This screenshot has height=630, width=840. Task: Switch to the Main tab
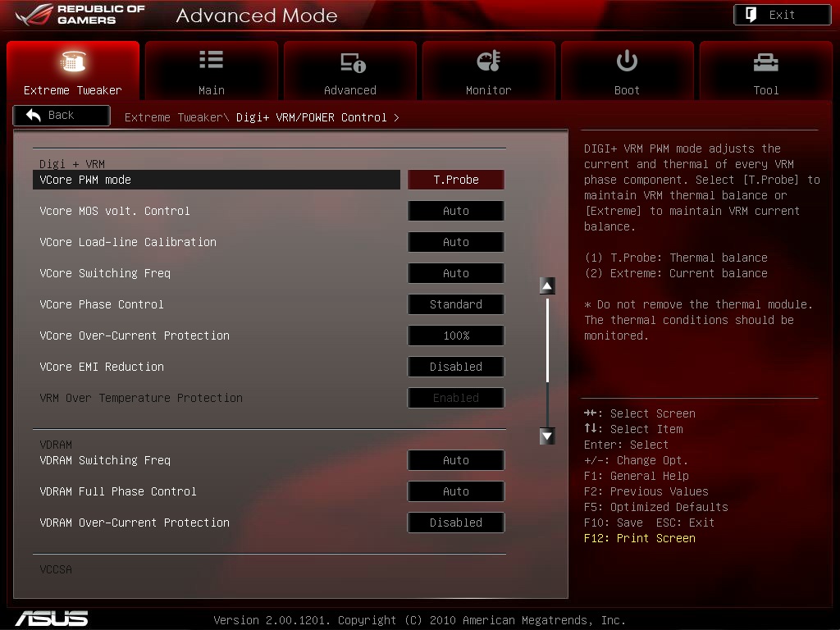[x=212, y=71]
